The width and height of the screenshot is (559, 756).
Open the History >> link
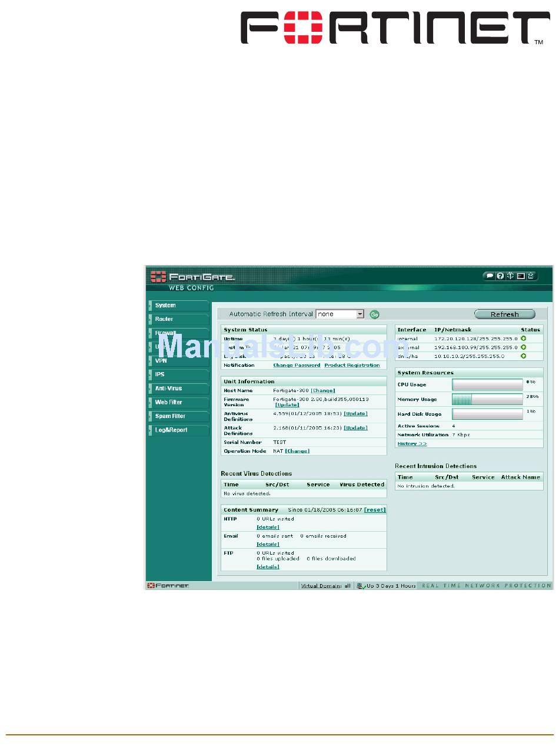click(x=412, y=443)
